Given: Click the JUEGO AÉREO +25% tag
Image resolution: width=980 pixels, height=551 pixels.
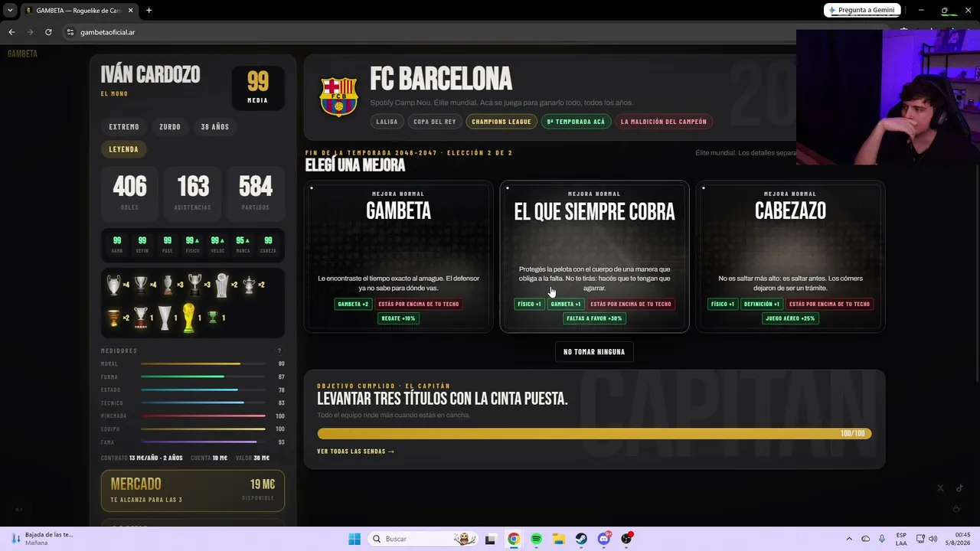Looking at the screenshot, I should coord(790,318).
